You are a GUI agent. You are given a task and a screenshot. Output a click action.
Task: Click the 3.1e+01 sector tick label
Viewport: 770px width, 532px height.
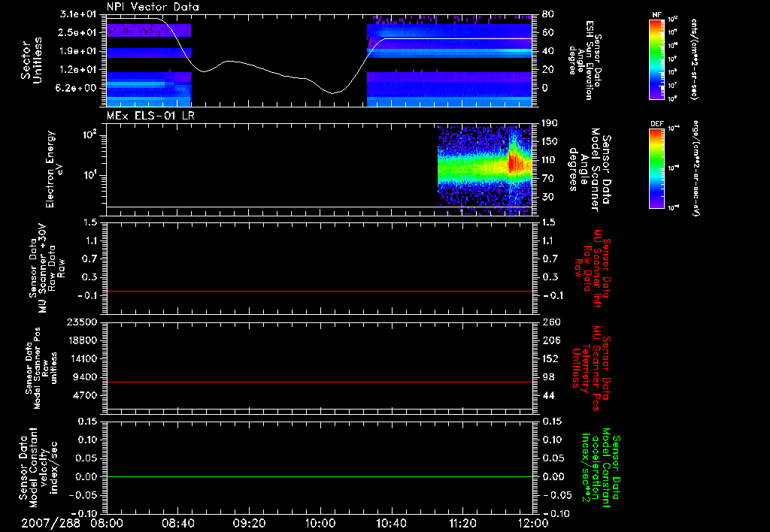click(x=78, y=14)
